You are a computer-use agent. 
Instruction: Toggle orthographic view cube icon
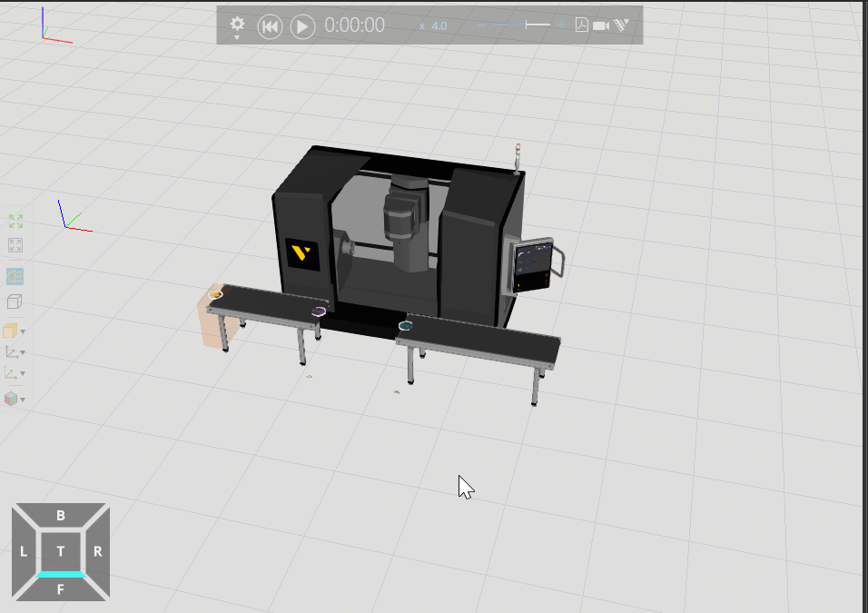15,302
